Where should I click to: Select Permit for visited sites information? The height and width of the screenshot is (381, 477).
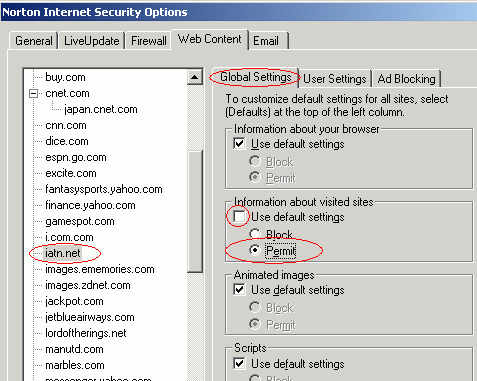[x=255, y=250]
